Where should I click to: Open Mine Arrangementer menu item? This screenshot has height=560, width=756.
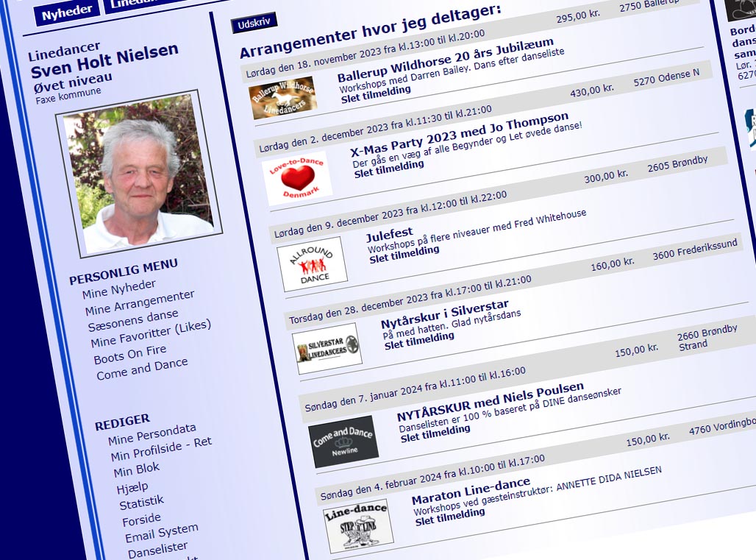point(140,302)
